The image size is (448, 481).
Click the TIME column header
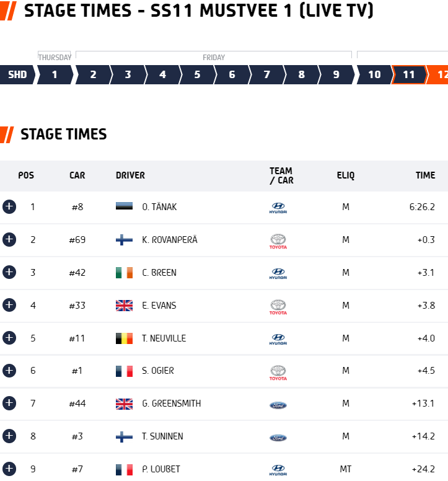tap(425, 175)
